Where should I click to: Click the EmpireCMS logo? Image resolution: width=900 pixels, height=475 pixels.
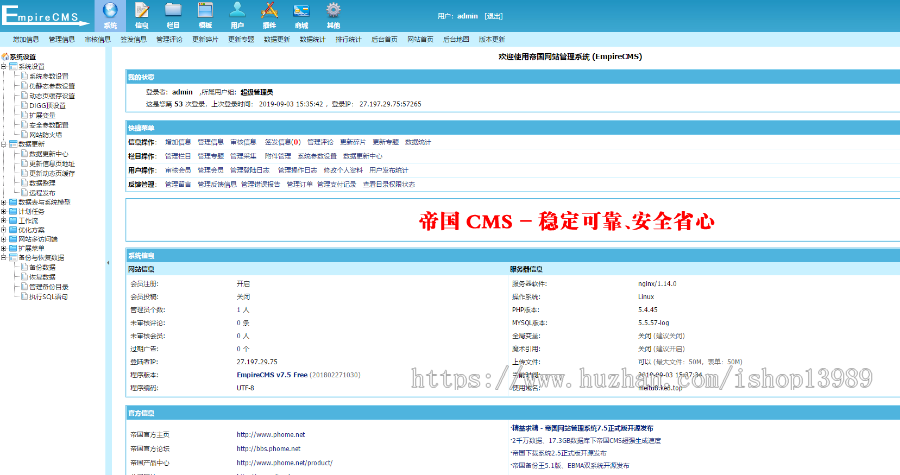46,15
